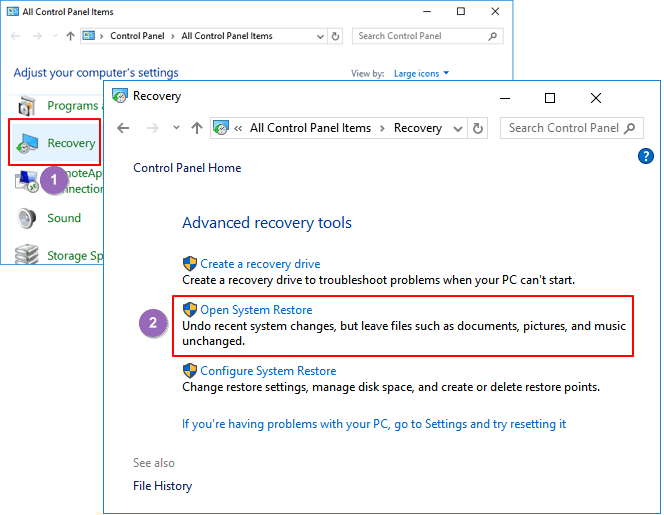Click the go to Settings resetting link

374,424
